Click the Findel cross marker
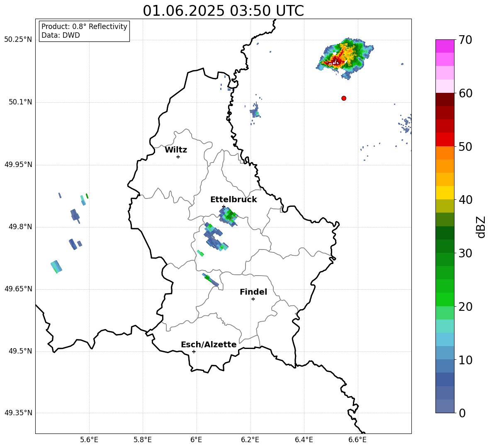The width and height of the screenshot is (491, 448). pos(253,299)
